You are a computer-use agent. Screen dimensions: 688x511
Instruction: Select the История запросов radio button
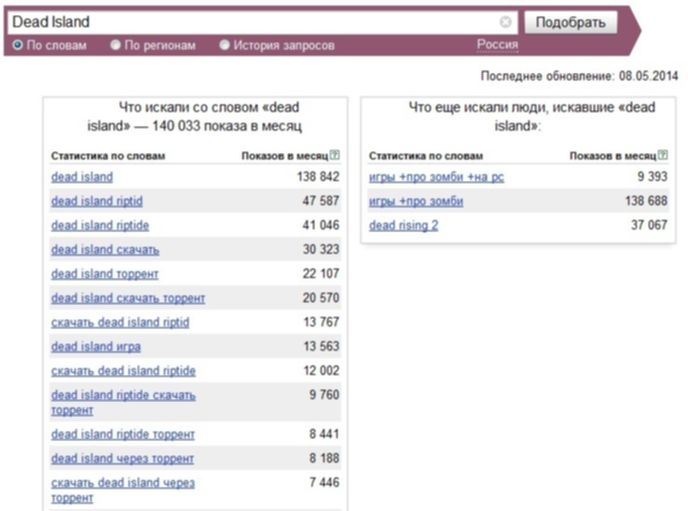[x=224, y=45]
